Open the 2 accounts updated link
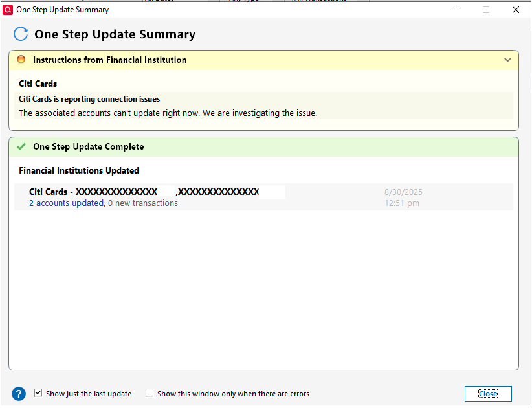 (x=67, y=203)
